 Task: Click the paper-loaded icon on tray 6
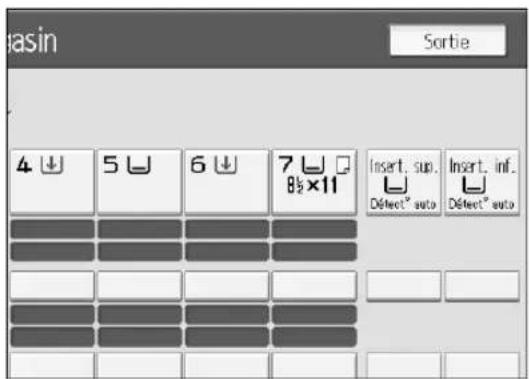[226, 165]
